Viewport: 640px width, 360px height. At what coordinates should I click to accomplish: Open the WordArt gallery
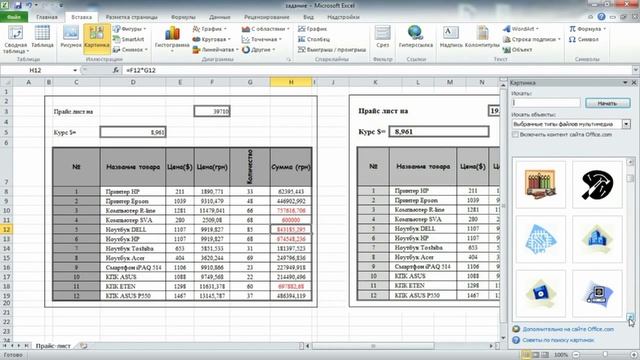(x=521, y=29)
